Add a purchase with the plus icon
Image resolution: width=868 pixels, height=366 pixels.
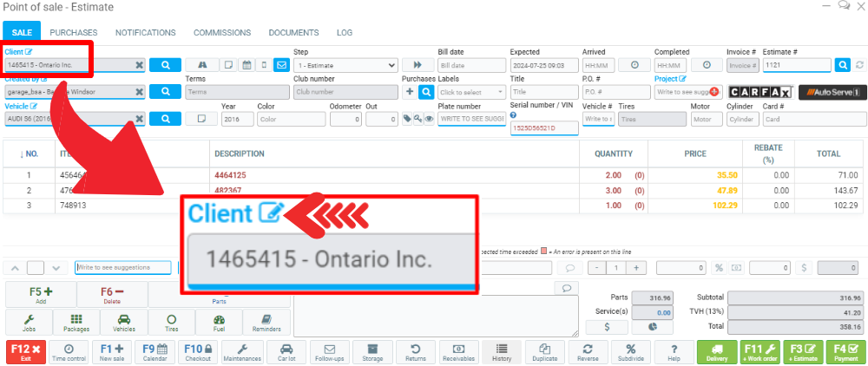409,92
